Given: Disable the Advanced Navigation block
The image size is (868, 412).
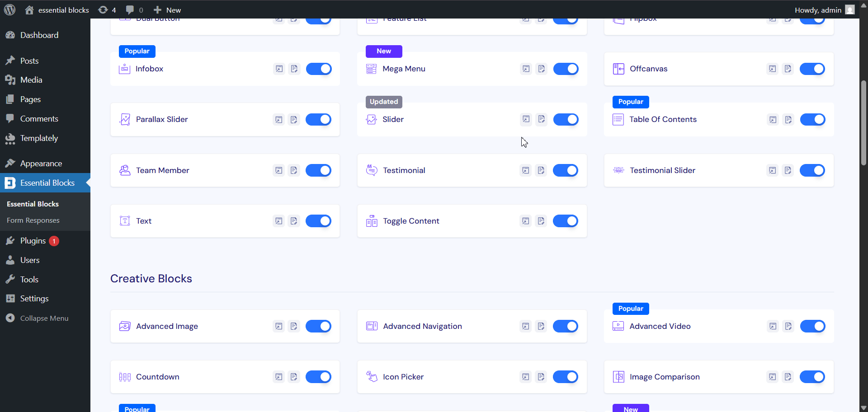Looking at the screenshot, I should (566, 326).
